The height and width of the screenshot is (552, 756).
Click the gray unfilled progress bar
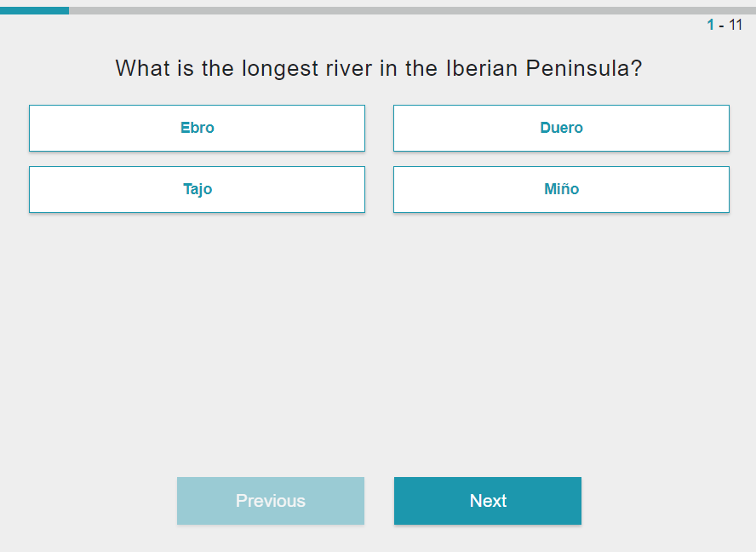point(409,10)
